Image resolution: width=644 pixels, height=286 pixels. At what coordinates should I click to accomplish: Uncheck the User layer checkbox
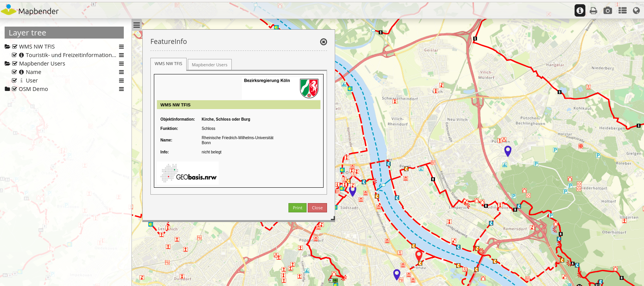pyautogui.click(x=14, y=80)
